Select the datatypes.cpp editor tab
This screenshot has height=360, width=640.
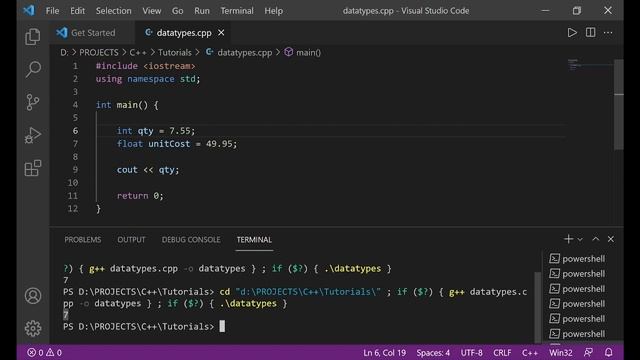coord(184,33)
